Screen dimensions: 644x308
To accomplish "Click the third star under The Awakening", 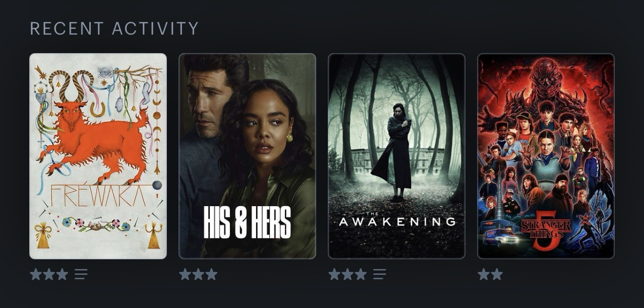I will (361, 274).
